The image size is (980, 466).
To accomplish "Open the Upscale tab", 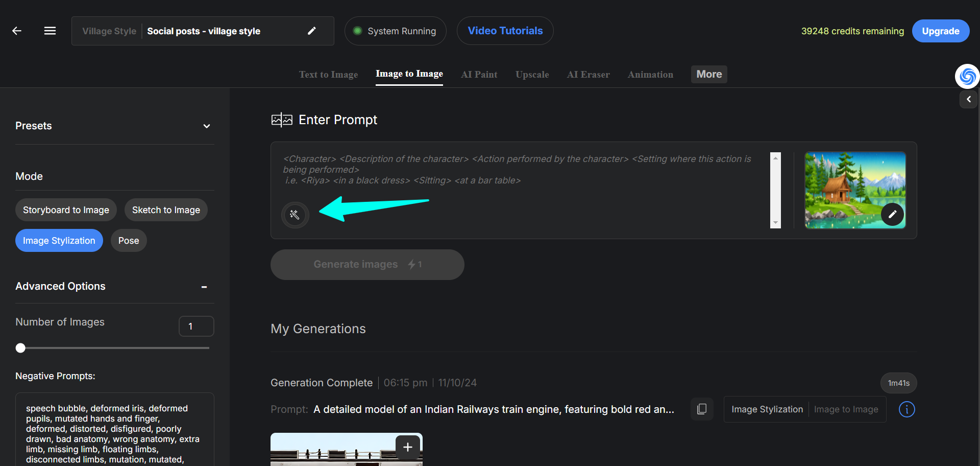I will [532, 75].
